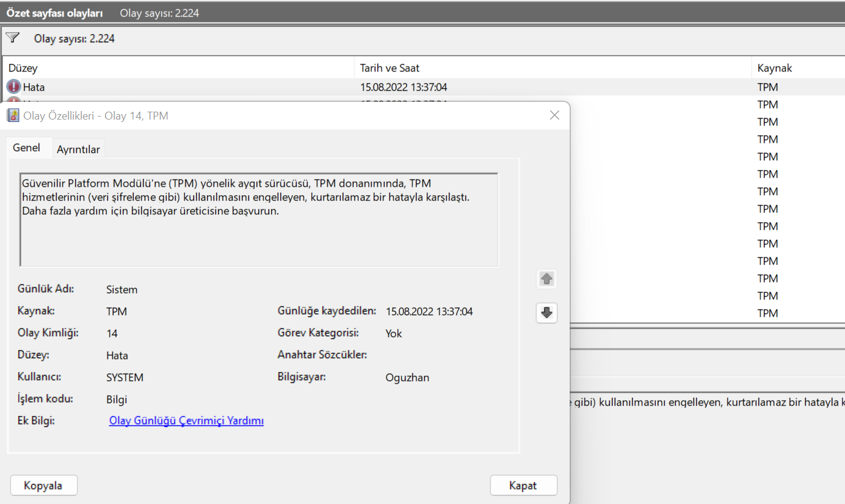Switch to the Genel tab
The height and width of the screenshot is (504, 845).
pos(26,148)
